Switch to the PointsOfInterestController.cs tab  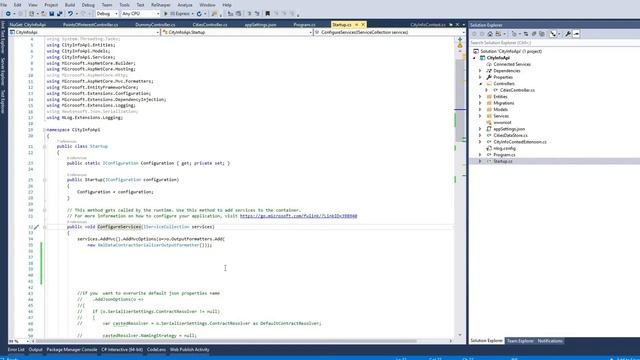coord(91,24)
